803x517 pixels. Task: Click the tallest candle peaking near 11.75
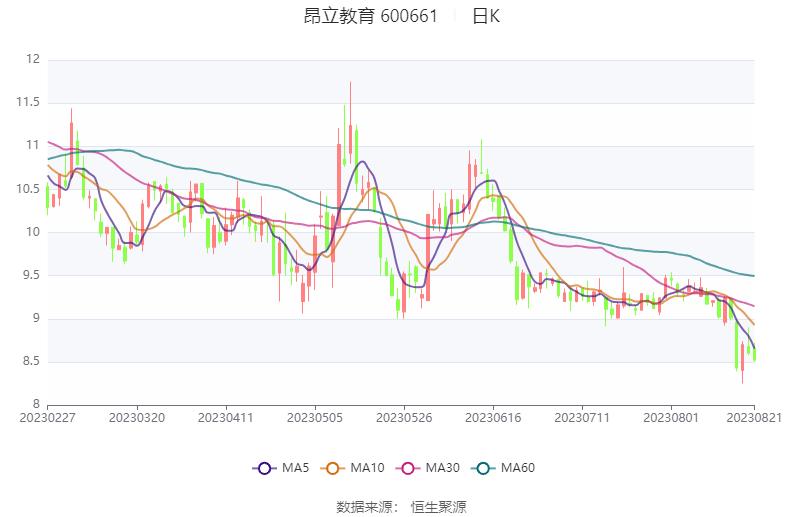(350, 120)
